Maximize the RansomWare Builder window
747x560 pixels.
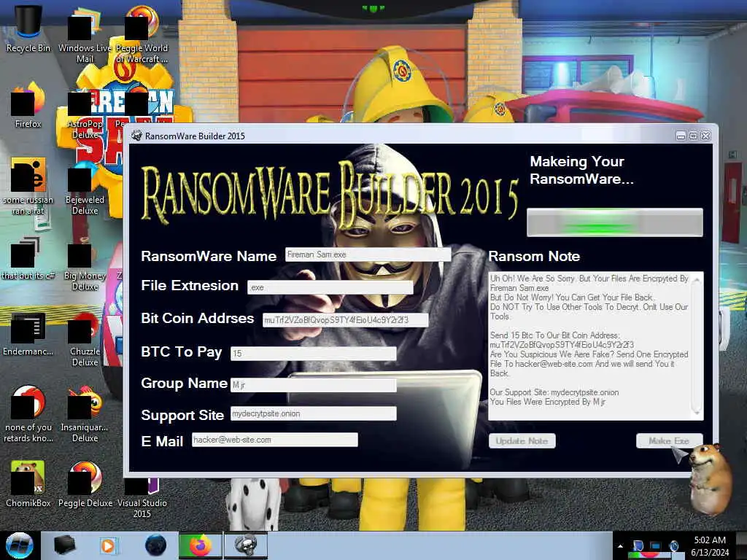(x=693, y=136)
